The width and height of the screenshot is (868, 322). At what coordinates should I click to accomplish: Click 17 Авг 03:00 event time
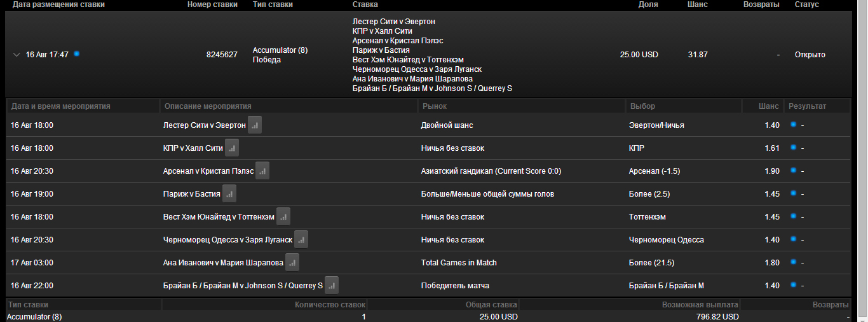point(32,263)
